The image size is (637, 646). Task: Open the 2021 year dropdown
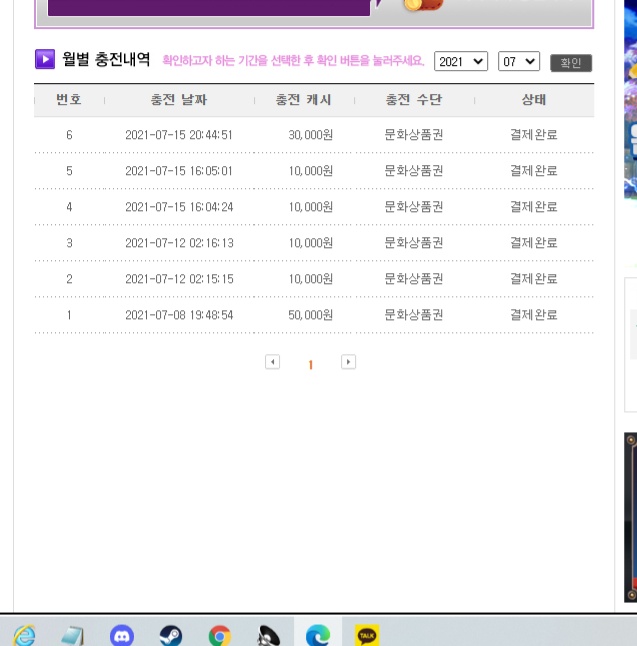461,61
